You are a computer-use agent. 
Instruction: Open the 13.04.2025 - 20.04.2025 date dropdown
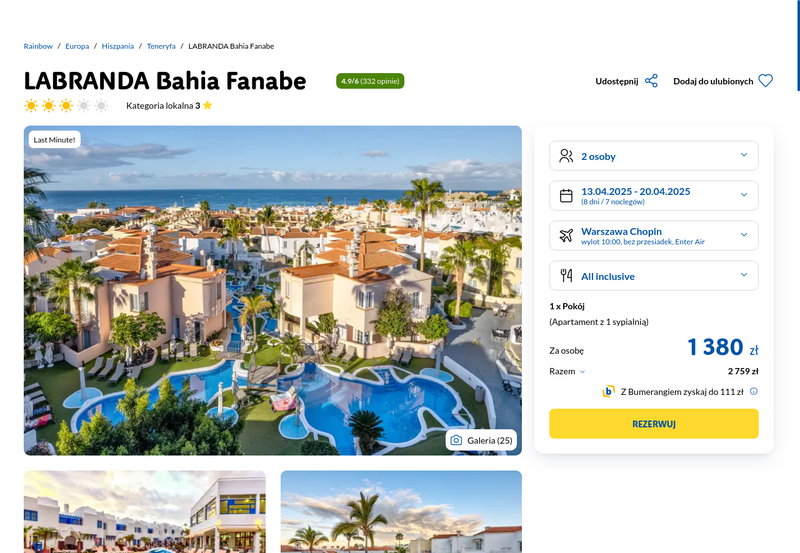pos(654,195)
